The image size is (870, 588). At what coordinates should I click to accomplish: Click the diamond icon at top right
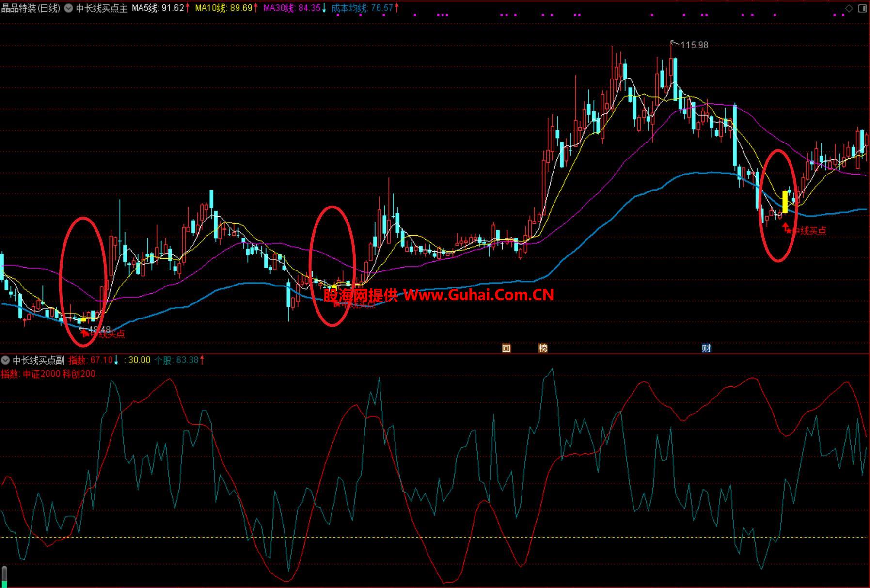pyautogui.click(x=849, y=8)
